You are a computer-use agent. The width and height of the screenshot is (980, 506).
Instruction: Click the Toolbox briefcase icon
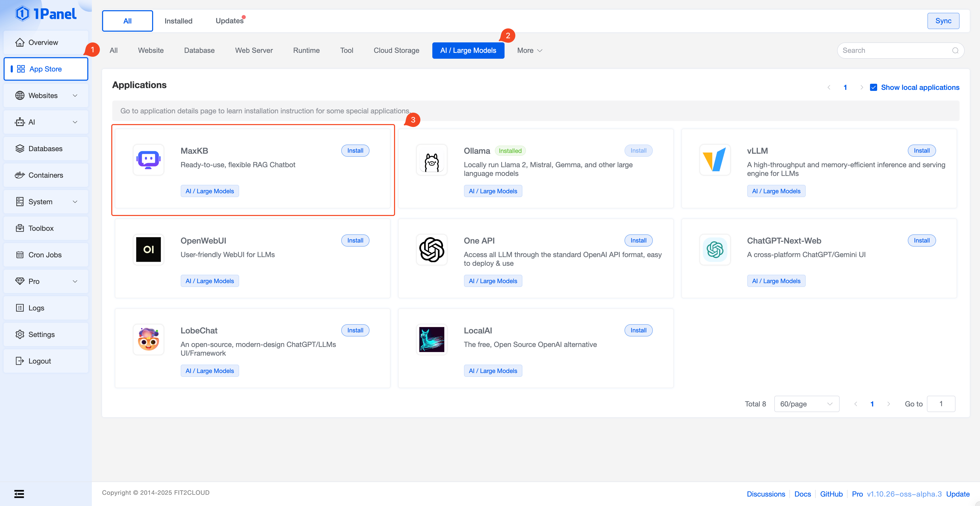tap(20, 228)
